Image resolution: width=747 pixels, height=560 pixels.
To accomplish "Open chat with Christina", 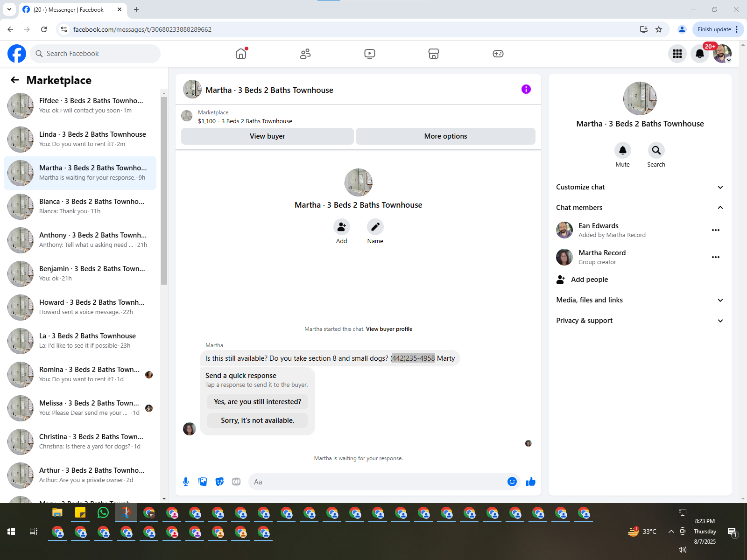I will coord(80,442).
